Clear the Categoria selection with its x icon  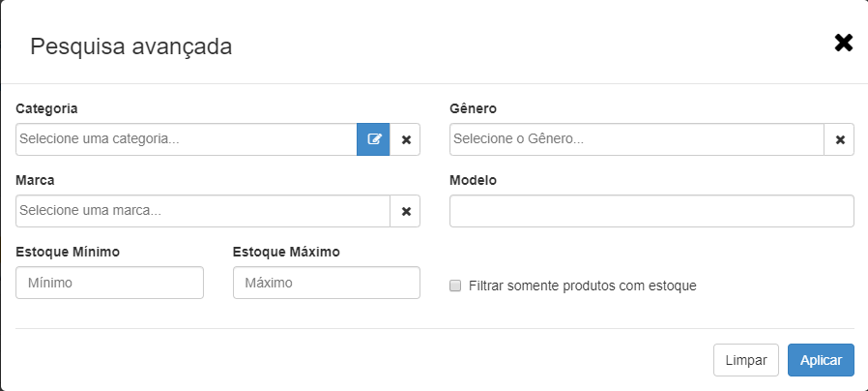pos(406,139)
